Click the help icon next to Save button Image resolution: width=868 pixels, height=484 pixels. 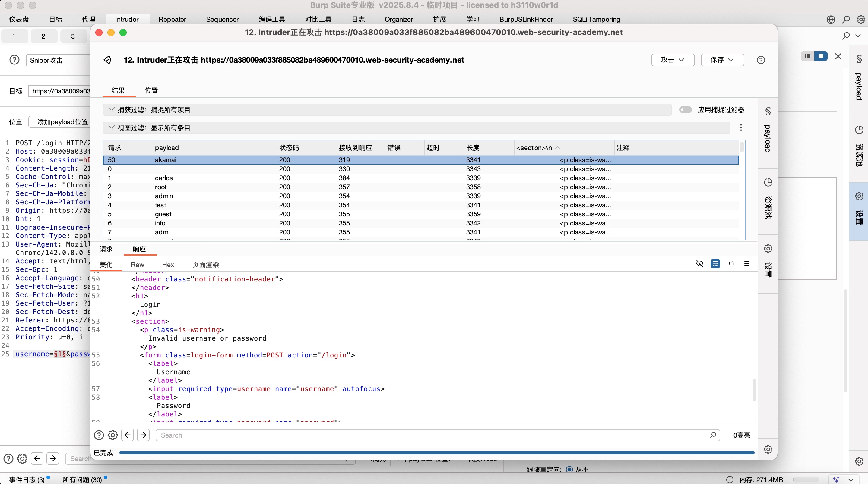pos(761,60)
